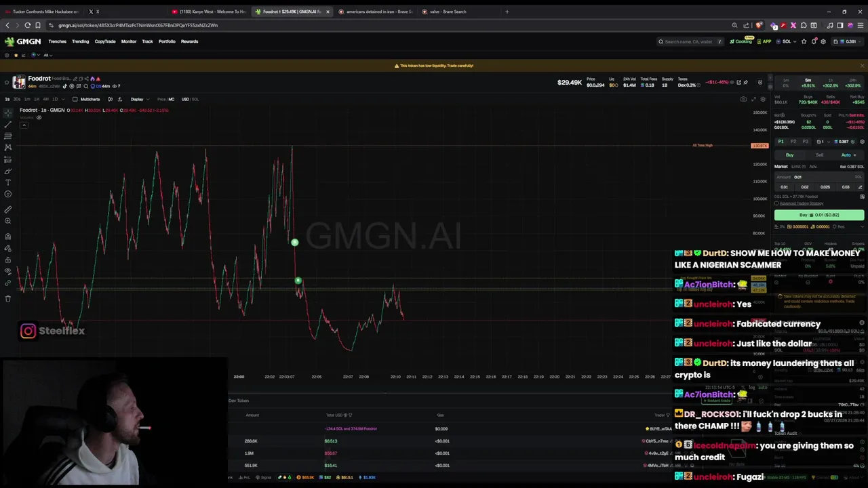Click the Amount input field
Viewport: 868px width, 488px height.
pos(819,177)
